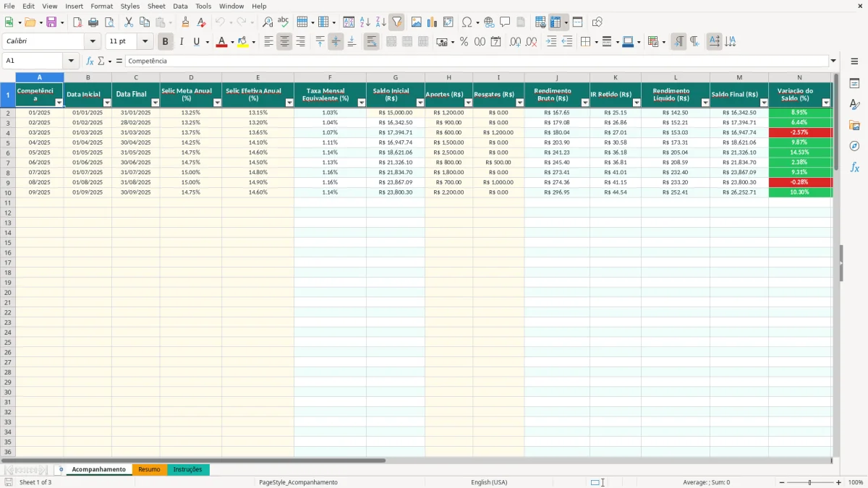This screenshot has height=488, width=868.
Task: Open the Format menu
Action: pos(101,6)
